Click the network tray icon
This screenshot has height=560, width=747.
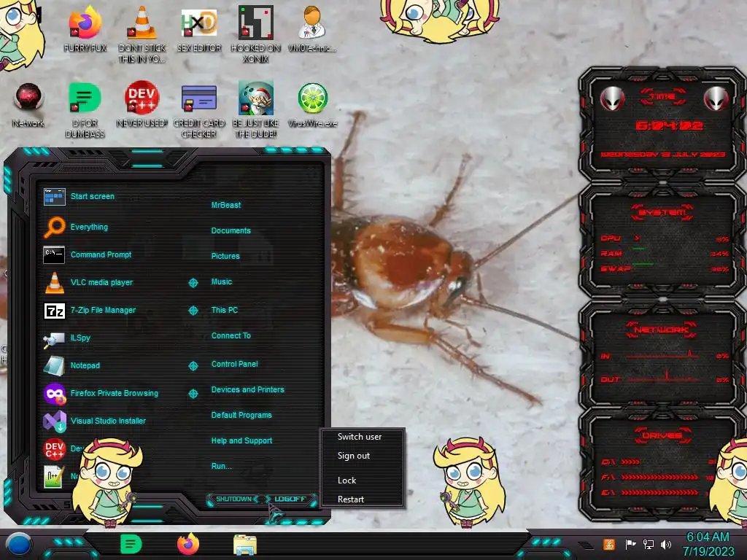point(649,544)
